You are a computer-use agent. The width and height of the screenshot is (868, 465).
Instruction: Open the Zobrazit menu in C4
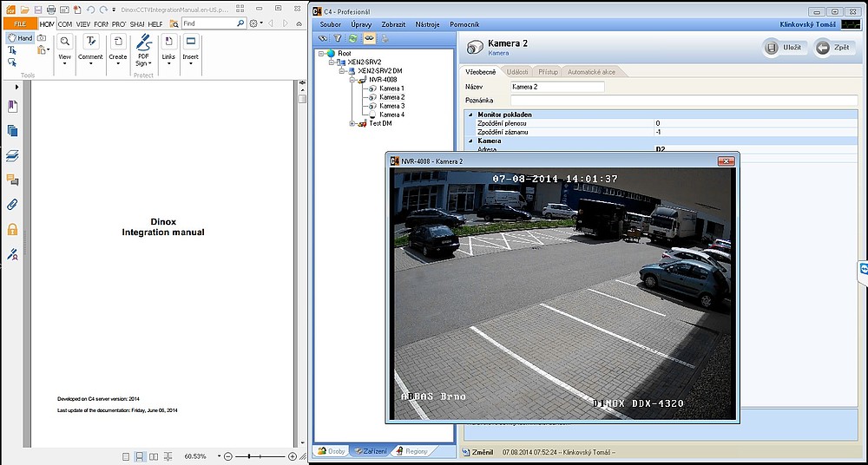click(393, 24)
